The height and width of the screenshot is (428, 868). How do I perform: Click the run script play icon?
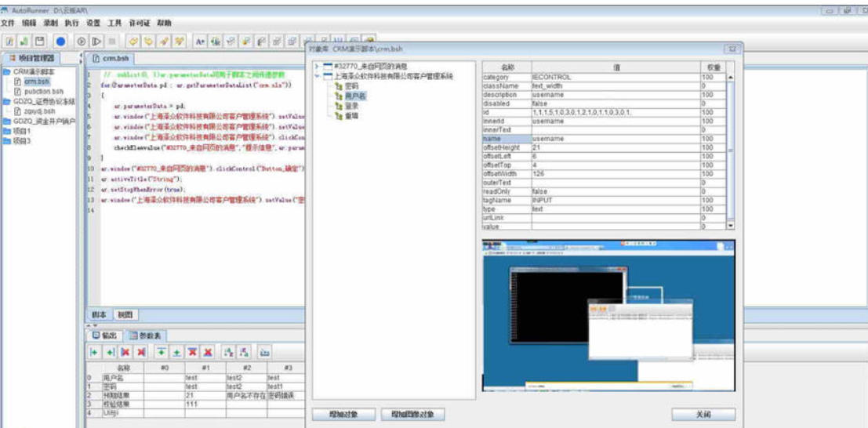click(x=82, y=41)
